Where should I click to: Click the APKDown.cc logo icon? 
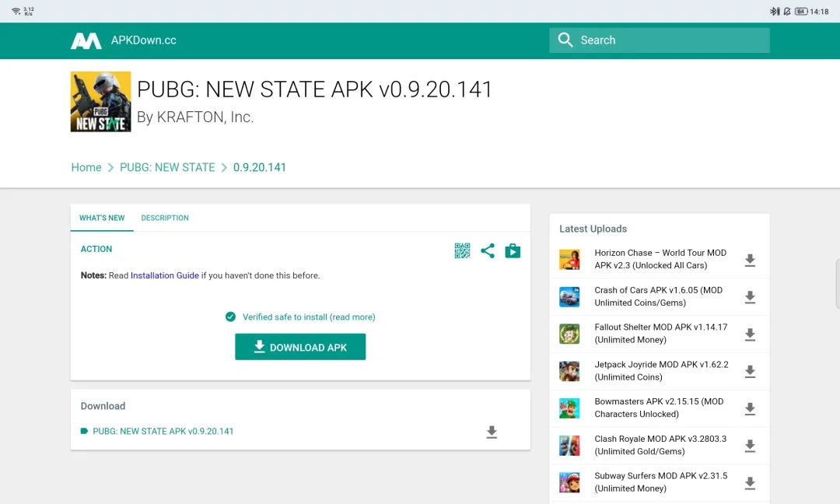pyautogui.click(x=86, y=40)
